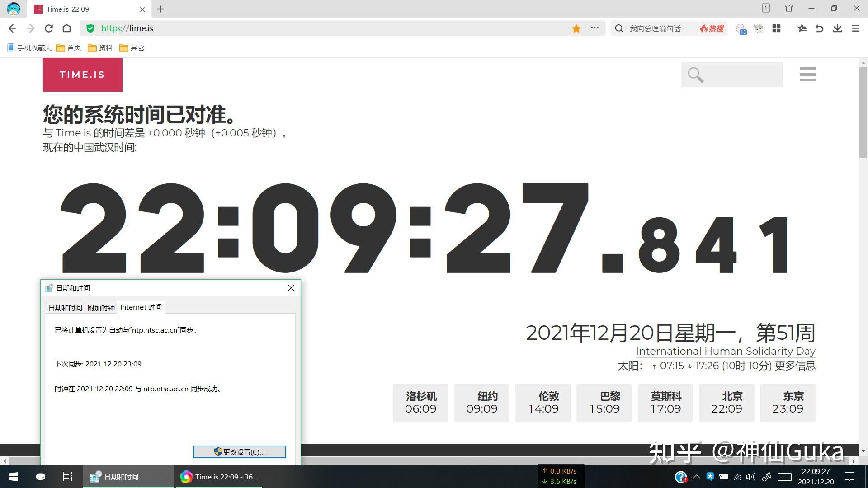Click the speaker volume icon in tray
Viewport: 868px width, 488px height.
pyautogui.click(x=751, y=477)
